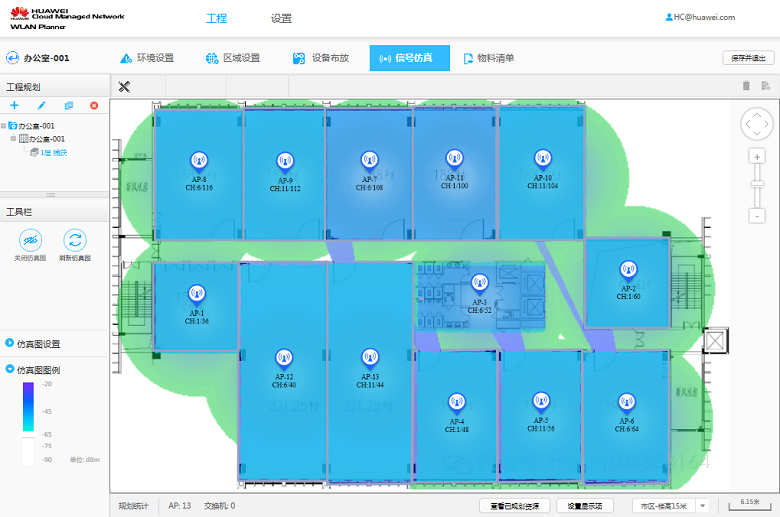Screen dimensions: 780x517
Task: Open the 区域设置 step tab
Action: pos(233,58)
